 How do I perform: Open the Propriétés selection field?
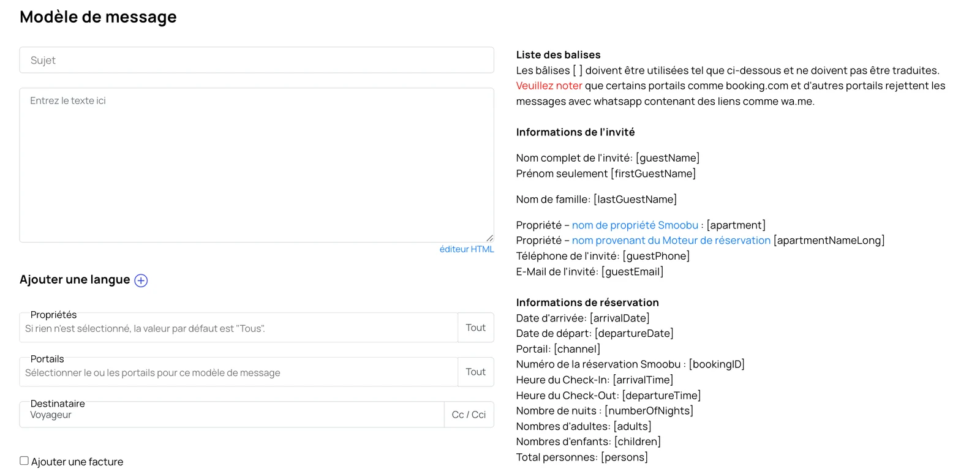(x=239, y=328)
